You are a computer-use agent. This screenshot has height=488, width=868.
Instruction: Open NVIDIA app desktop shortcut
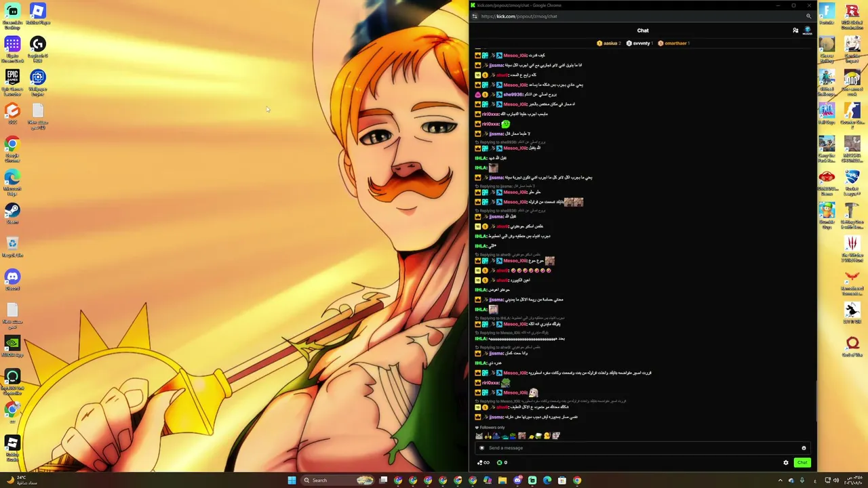[x=12, y=346]
